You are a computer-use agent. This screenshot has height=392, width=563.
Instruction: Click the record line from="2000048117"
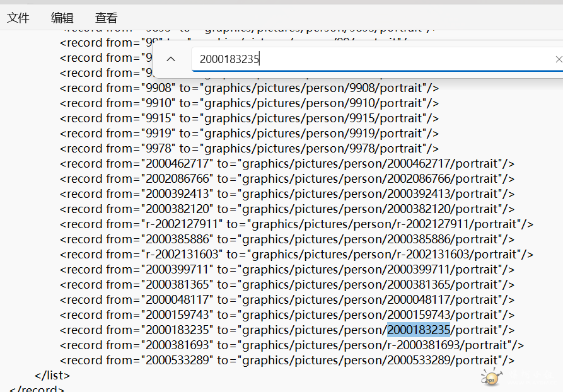coord(287,300)
